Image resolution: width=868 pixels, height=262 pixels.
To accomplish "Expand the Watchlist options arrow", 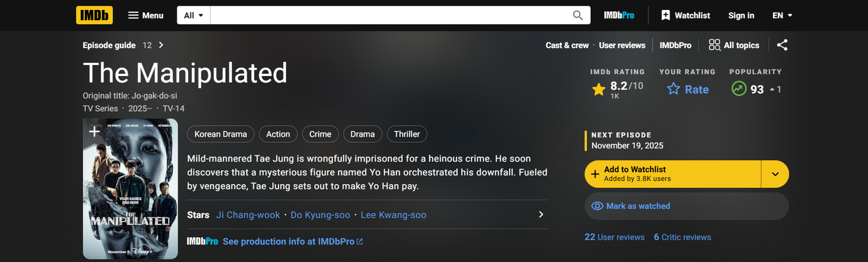I will tap(775, 174).
